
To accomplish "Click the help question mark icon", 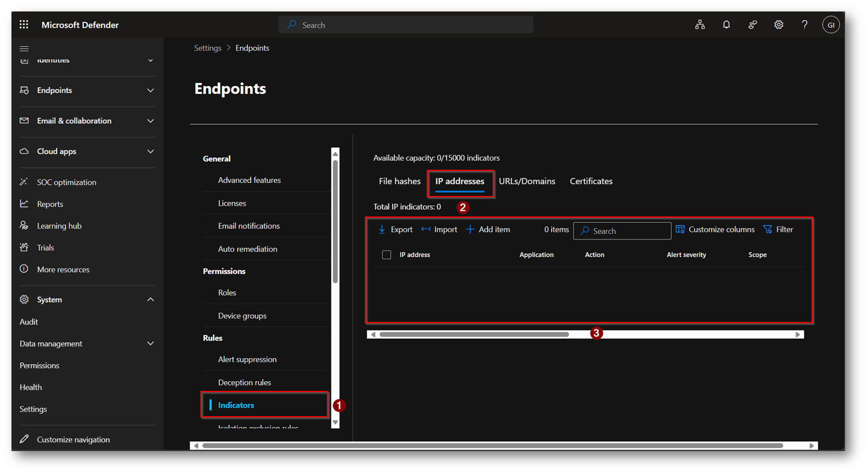I will (805, 25).
